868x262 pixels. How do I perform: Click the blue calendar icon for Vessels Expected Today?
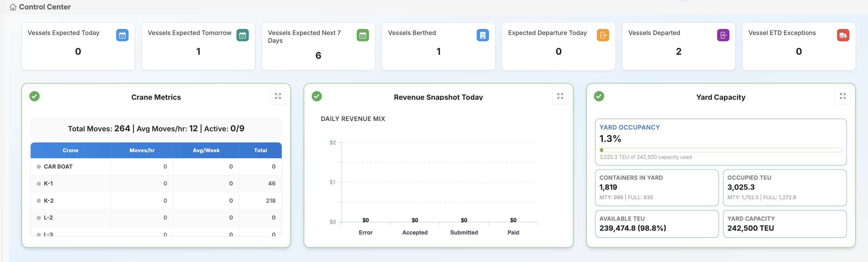coord(122,35)
